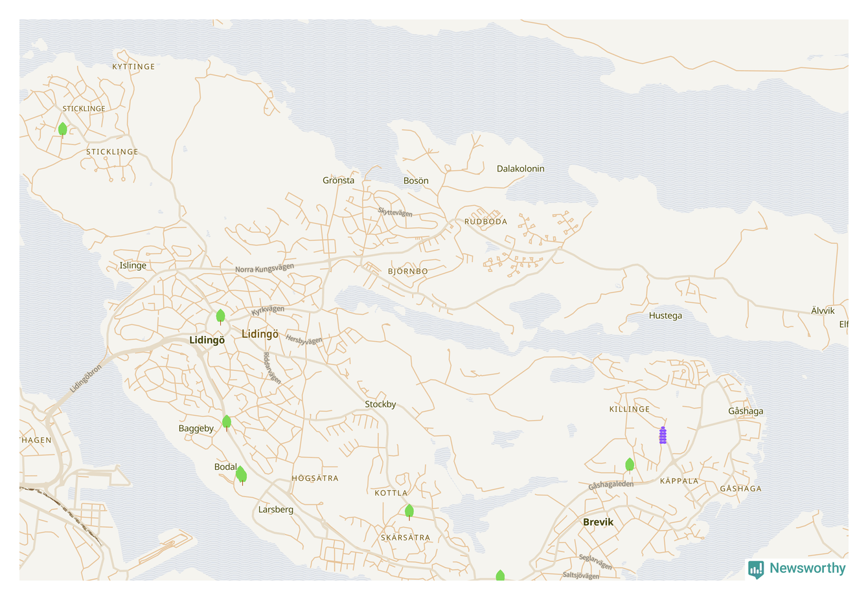This screenshot has height=600, width=868.
Task: Select the Norra Kungsvägen road label
Action: tap(264, 268)
